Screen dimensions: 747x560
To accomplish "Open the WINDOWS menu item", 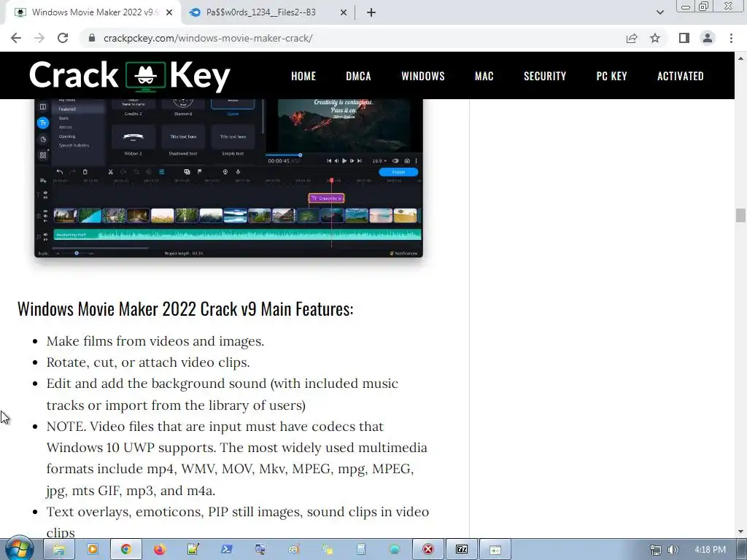I will click(x=423, y=76).
